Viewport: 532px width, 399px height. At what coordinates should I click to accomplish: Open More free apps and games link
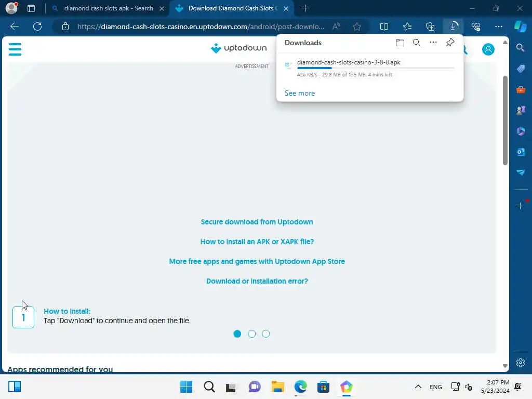pyautogui.click(x=257, y=261)
